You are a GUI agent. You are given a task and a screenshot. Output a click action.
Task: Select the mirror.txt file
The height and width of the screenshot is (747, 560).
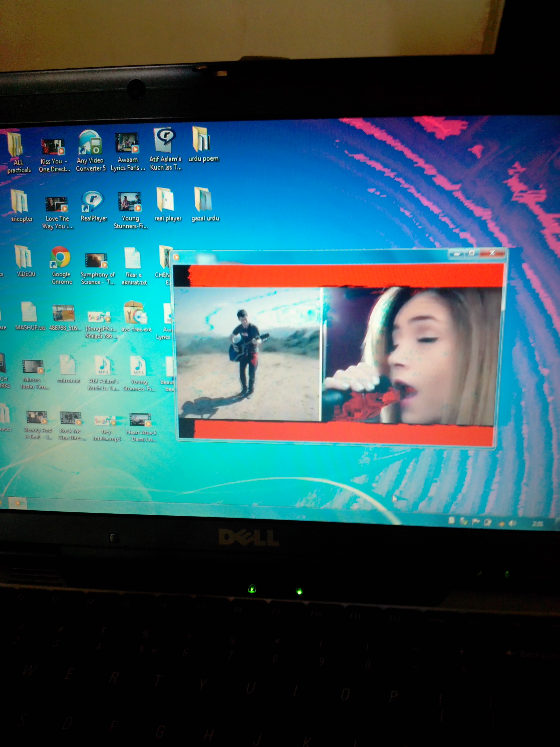point(69,369)
